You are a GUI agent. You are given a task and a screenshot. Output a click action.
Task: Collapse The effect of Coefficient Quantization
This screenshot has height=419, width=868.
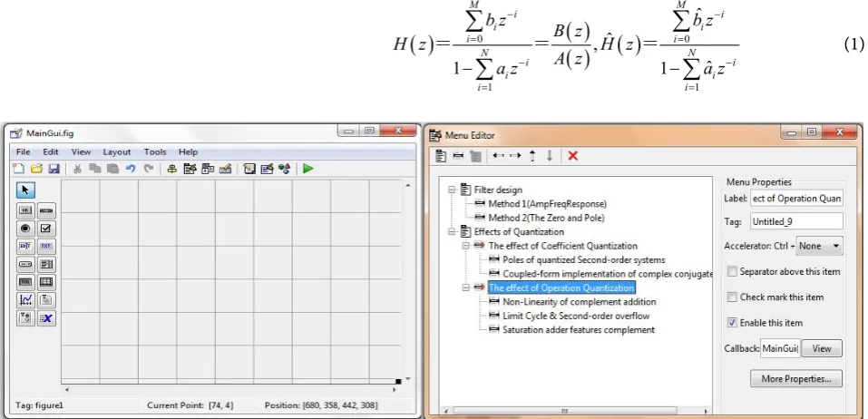pos(465,246)
